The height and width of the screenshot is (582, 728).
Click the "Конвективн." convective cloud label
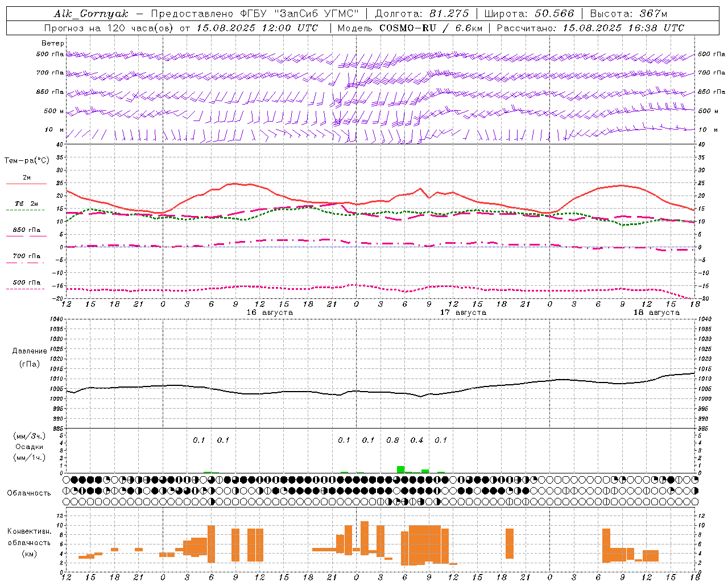[x=30, y=531]
